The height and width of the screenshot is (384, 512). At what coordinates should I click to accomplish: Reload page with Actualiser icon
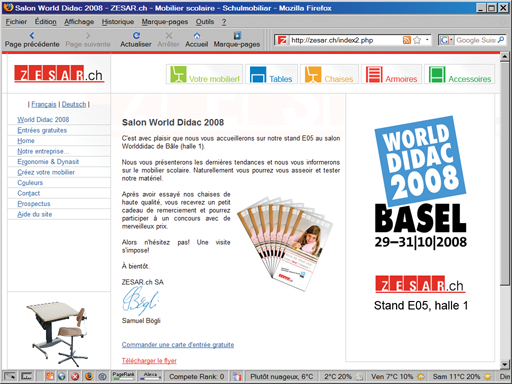(x=136, y=35)
